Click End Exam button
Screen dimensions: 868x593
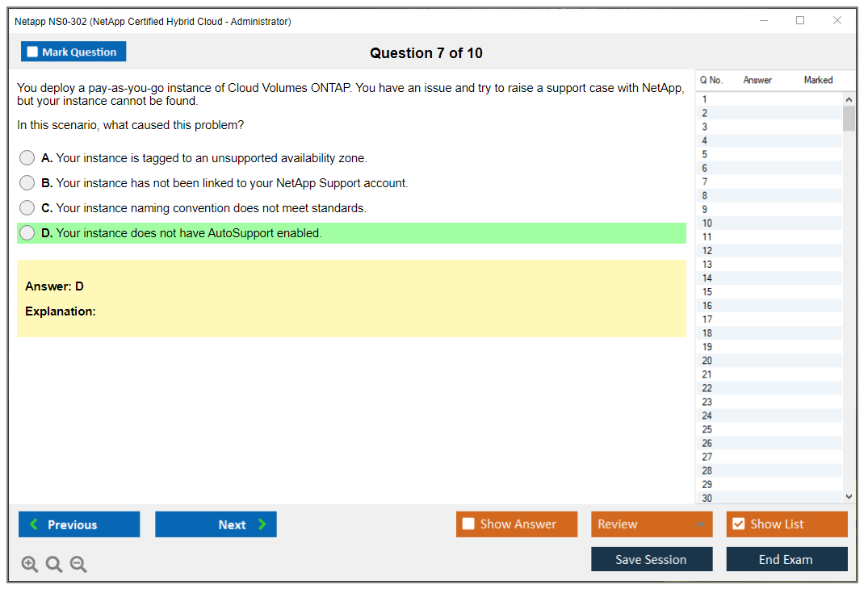tap(786, 560)
